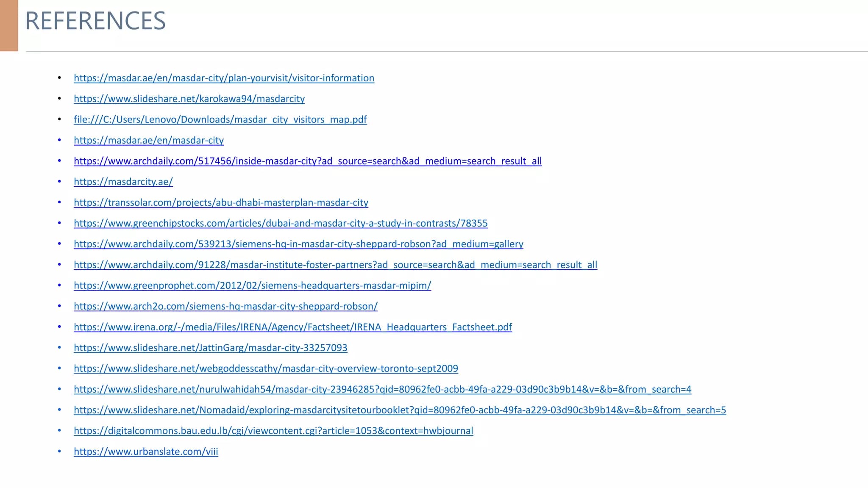868x488 pixels.
Task: Select the REFERENCES slide title
Action: point(95,21)
